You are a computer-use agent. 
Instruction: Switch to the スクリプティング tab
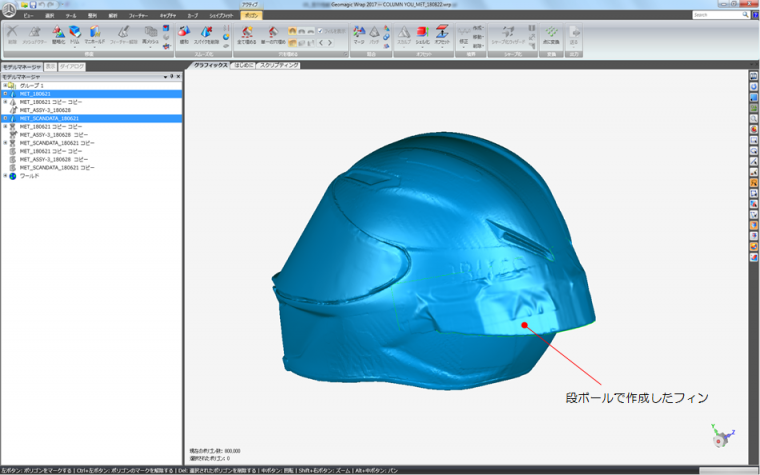click(279, 65)
